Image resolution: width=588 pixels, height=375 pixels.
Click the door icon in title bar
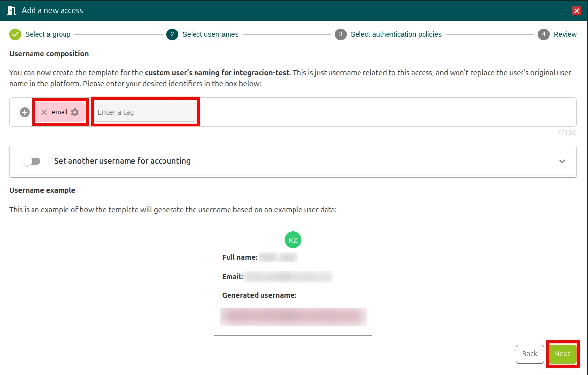[11, 10]
